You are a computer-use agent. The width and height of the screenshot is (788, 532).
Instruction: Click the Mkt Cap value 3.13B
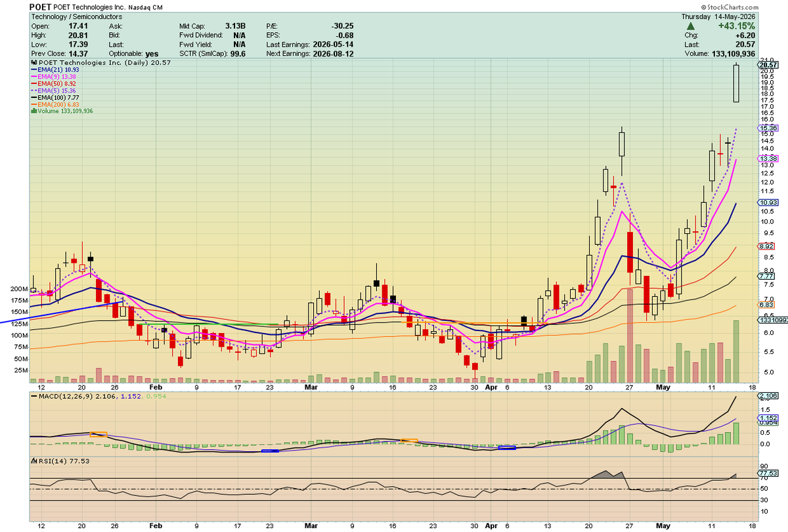click(236, 26)
